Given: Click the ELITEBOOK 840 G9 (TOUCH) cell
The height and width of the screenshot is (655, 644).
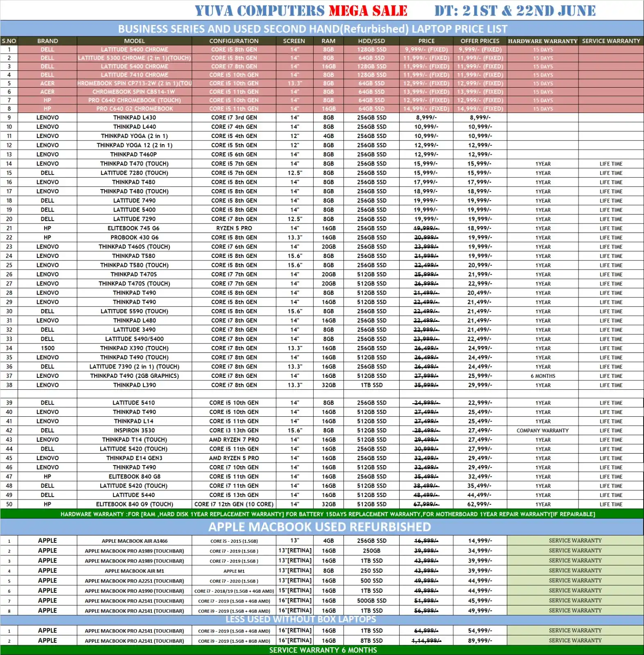Looking at the screenshot, I should (x=134, y=504).
